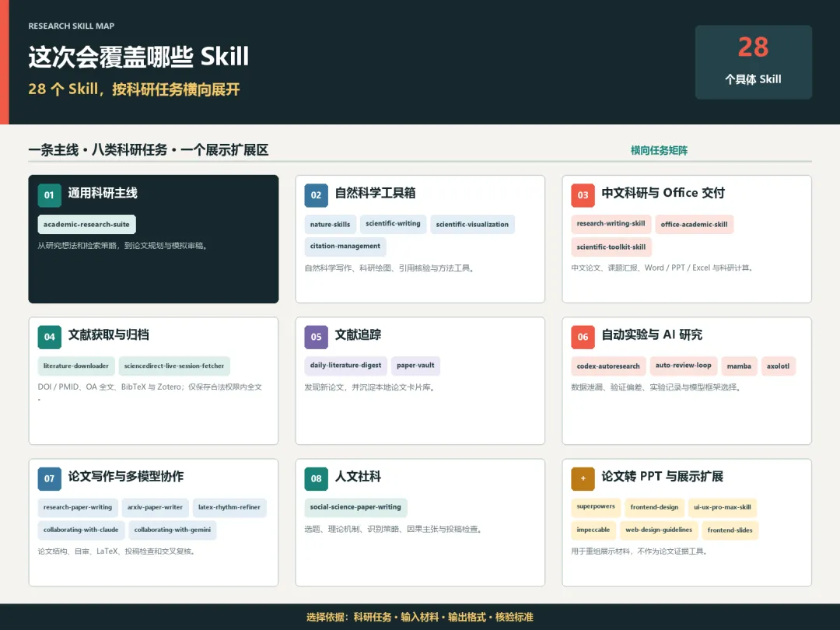
Task: Select the nature-skills tag
Action: tap(330, 225)
